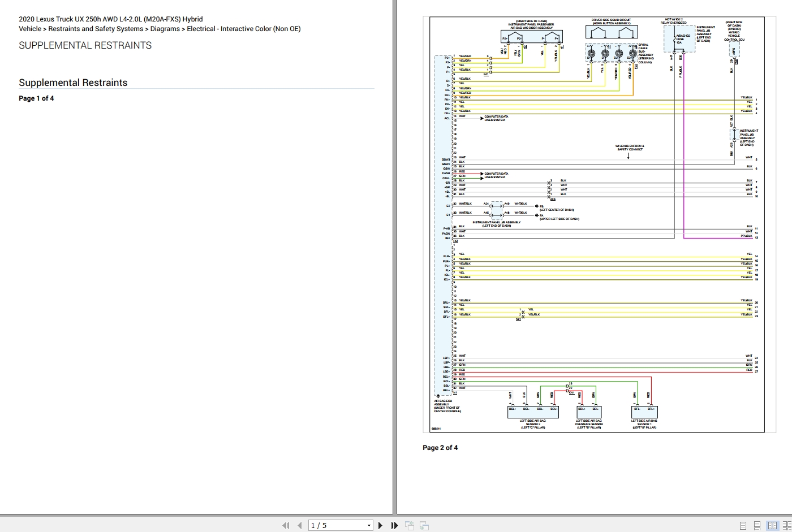Click the next view navigation icon

pyautogui.click(x=424, y=525)
